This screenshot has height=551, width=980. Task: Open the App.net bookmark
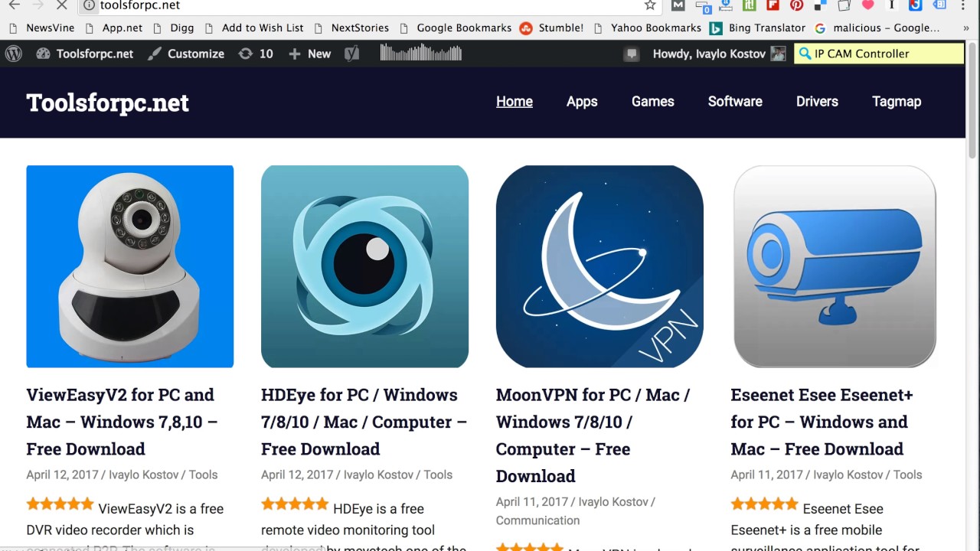pyautogui.click(x=113, y=28)
